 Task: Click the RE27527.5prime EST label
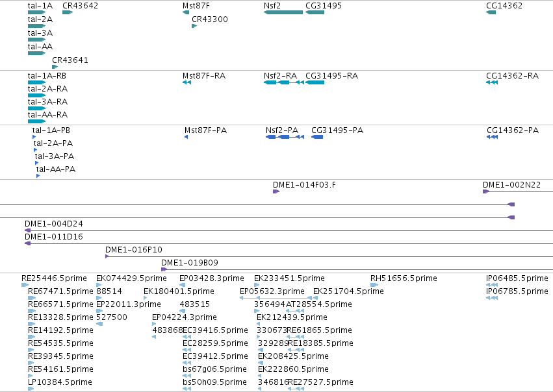tap(320, 382)
